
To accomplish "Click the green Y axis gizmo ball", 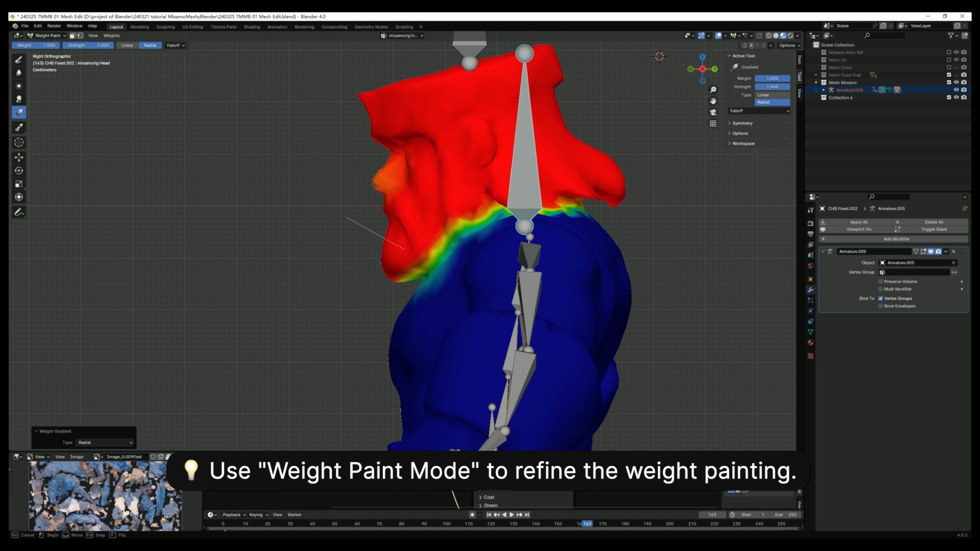I will 715,69.
